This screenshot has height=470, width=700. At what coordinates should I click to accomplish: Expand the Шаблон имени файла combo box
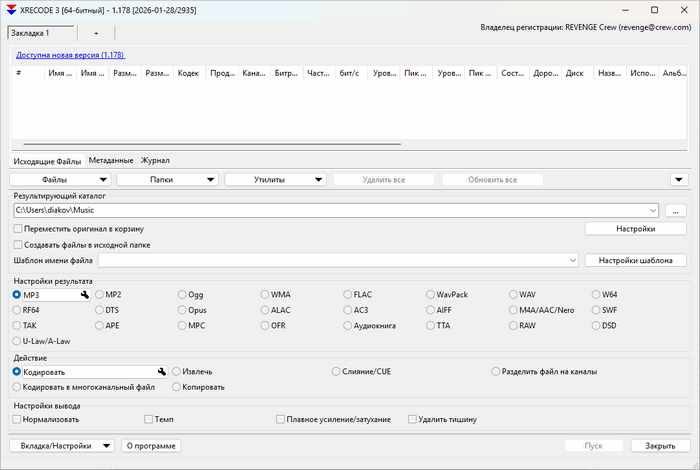pyautogui.click(x=572, y=261)
